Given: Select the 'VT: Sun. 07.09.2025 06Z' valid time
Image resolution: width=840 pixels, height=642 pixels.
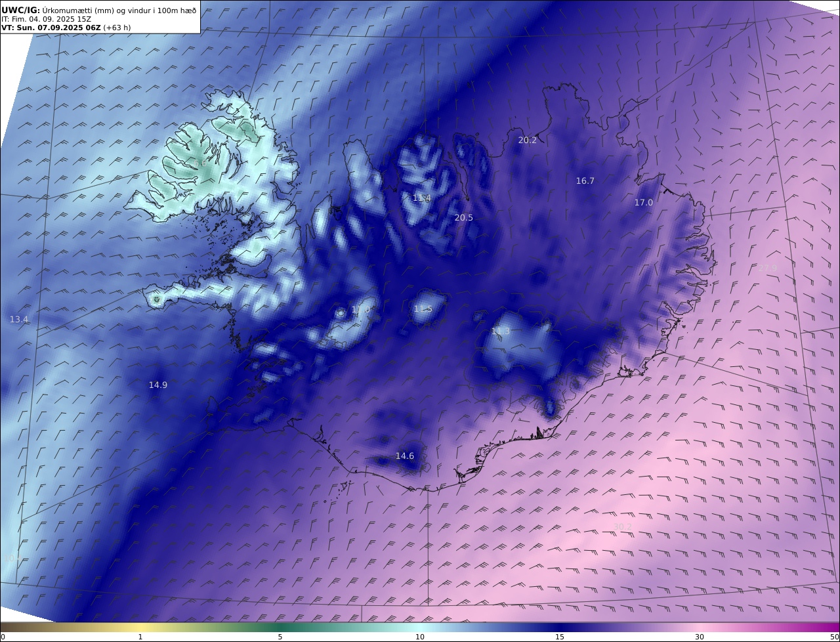Looking at the screenshot, I should [51, 28].
